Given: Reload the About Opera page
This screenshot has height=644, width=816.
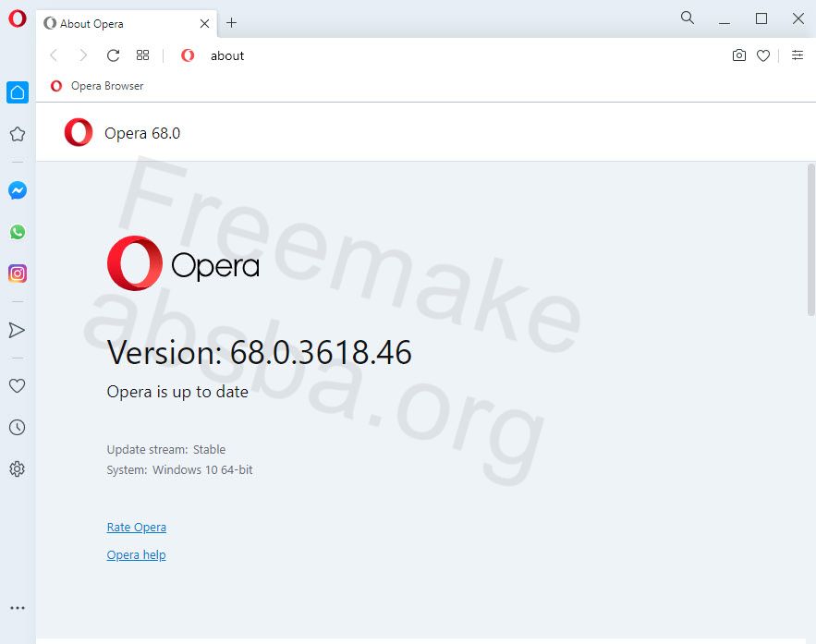Looking at the screenshot, I should (113, 55).
